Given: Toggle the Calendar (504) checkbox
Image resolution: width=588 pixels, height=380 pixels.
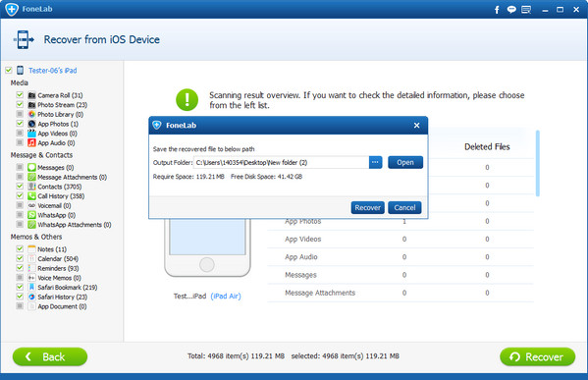Looking at the screenshot, I should (x=20, y=258).
